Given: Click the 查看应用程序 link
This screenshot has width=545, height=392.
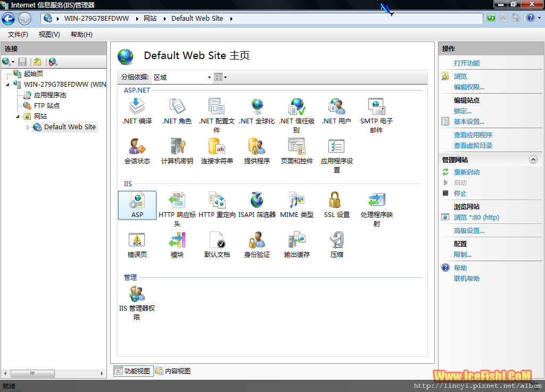Looking at the screenshot, I should coord(473,135).
